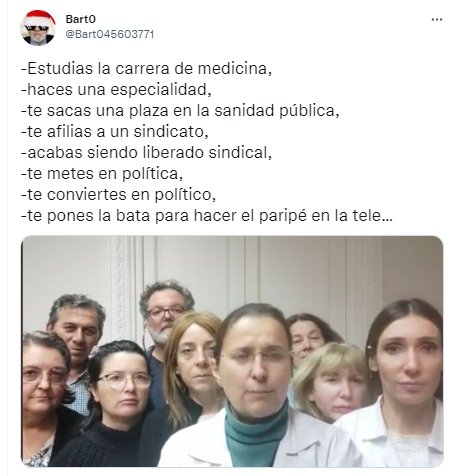
Task: Click the Bart0 display name
Action: (x=81, y=19)
